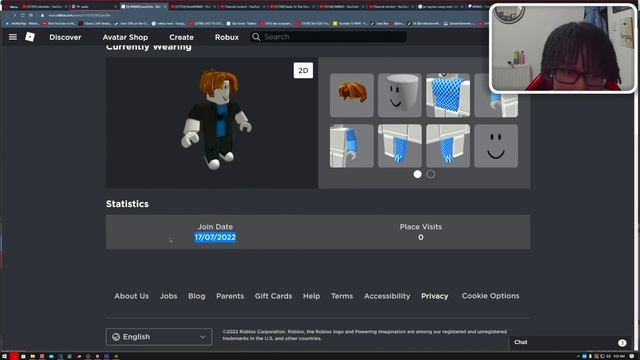
Task: Open the Jobs footer link
Action: tap(169, 296)
